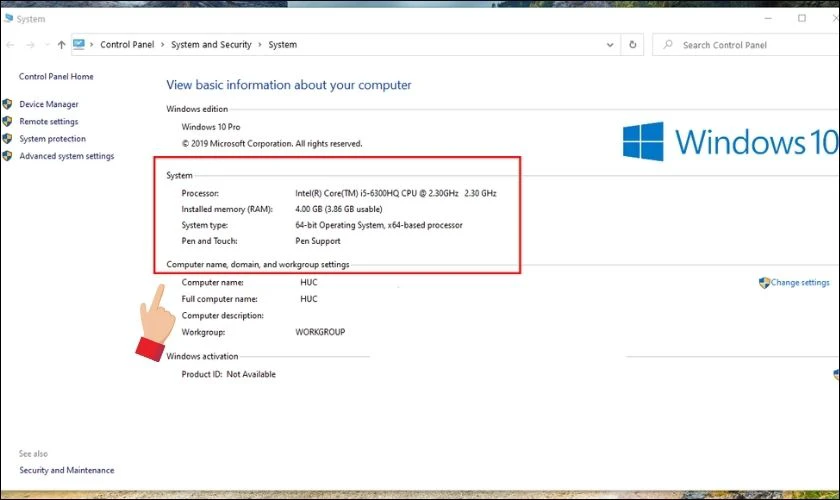Expand chevron after Control Panel breadcrumb

[162, 45]
